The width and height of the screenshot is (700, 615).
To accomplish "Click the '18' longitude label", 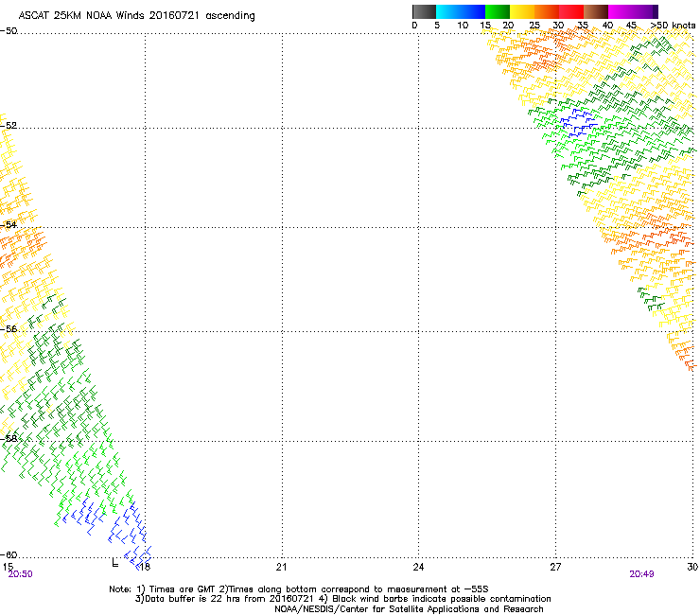I will click(145, 567).
